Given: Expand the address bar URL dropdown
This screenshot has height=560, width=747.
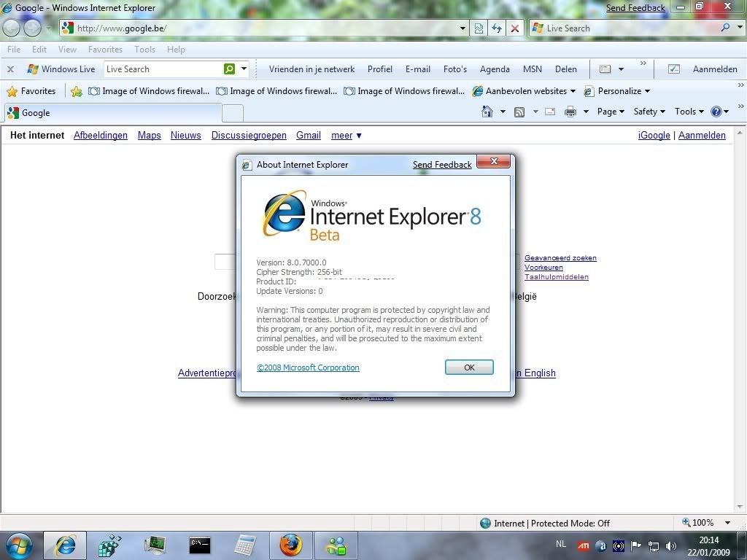Looking at the screenshot, I should pos(462,28).
